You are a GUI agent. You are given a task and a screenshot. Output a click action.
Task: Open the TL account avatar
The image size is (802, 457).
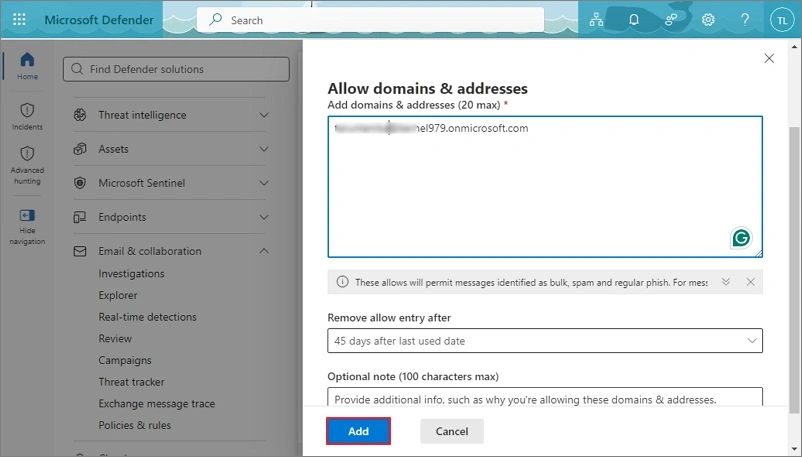pyautogui.click(x=782, y=20)
